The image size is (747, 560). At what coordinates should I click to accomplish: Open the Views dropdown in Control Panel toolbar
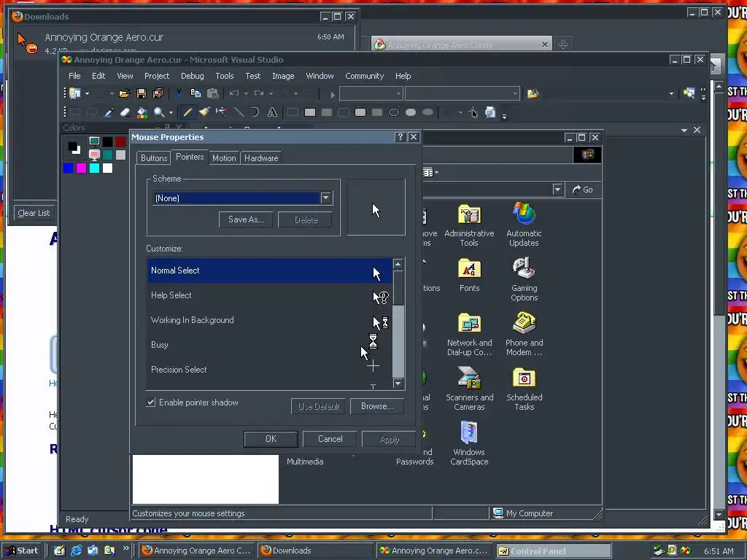(x=436, y=172)
